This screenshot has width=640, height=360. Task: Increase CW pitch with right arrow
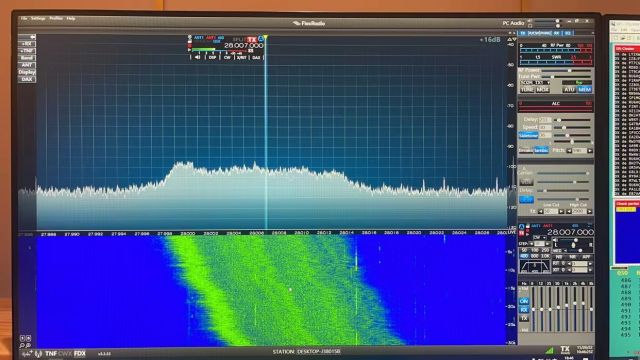tap(589, 151)
